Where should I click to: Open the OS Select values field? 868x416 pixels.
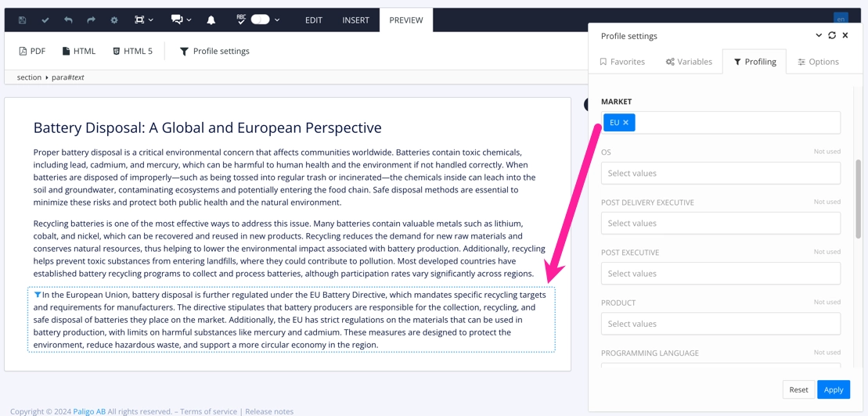721,173
